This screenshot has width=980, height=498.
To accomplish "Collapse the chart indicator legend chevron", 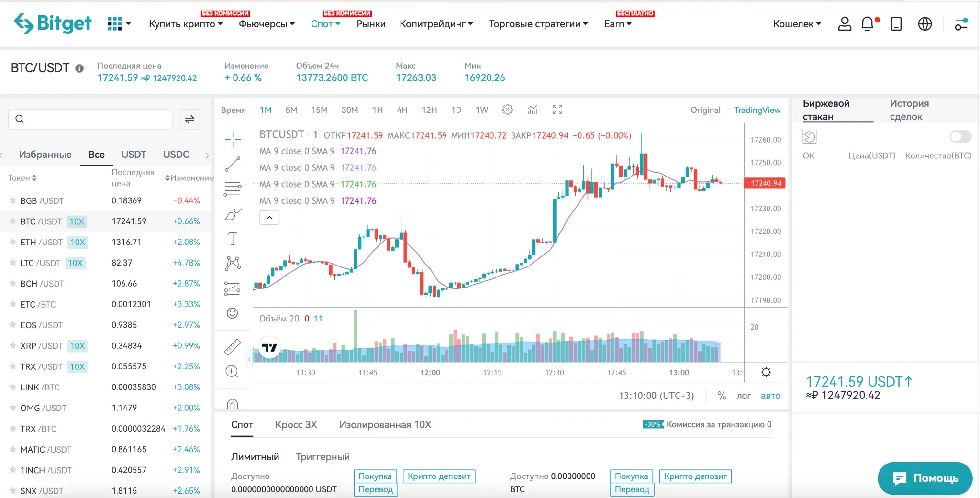I will 269,218.
